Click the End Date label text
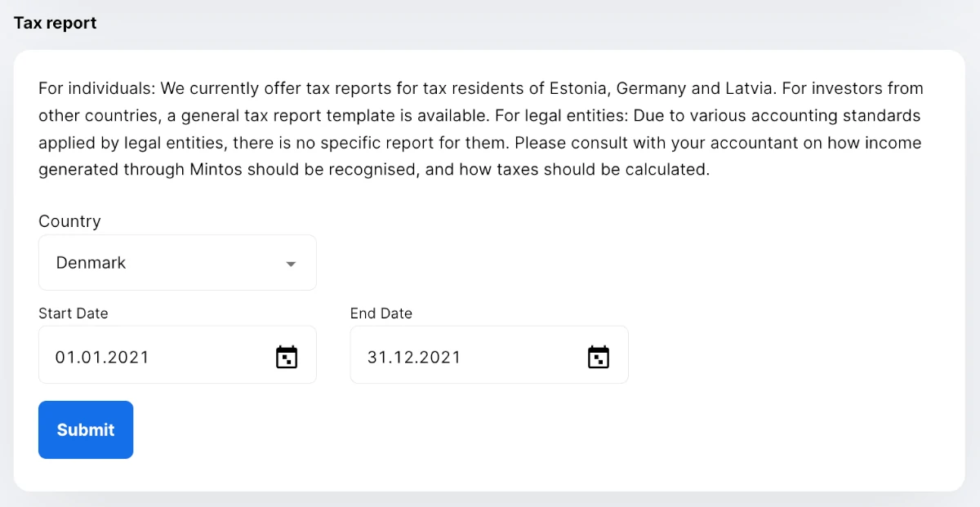980x507 pixels. 381,314
